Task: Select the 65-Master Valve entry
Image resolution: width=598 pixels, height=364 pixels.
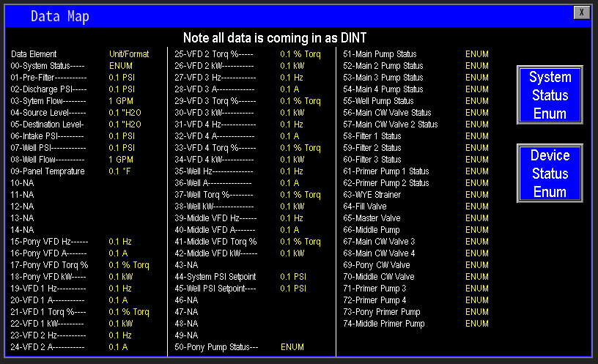Action: [x=372, y=218]
